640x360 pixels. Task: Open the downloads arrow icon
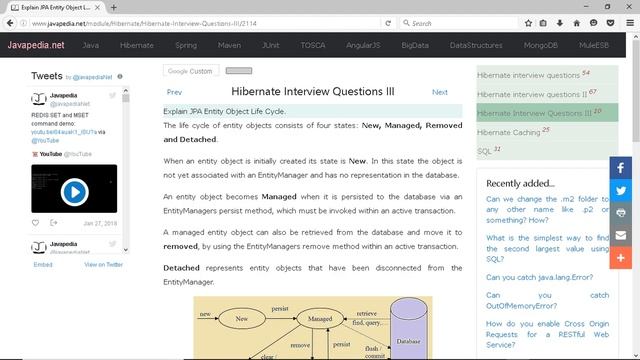(x=560, y=23)
